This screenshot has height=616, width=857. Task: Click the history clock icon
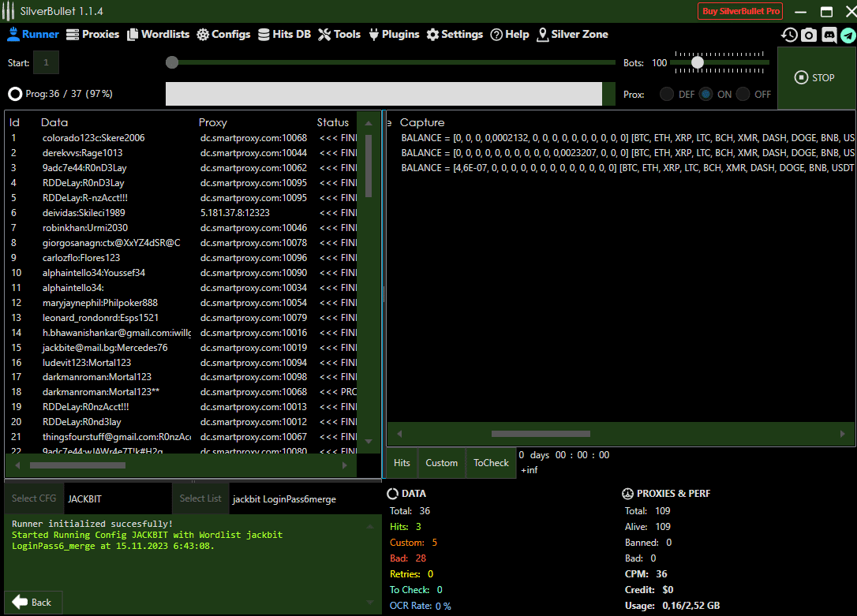[789, 35]
